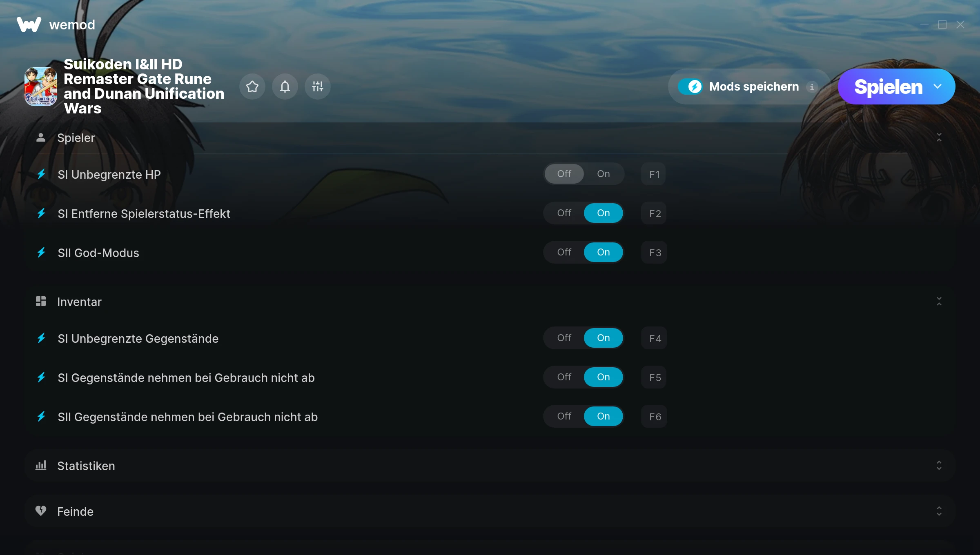Click lightning icon beside SI Unbegrenzte Gegenstände
Image resolution: width=980 pixels, height=555 pixels.
pos(41,338)
